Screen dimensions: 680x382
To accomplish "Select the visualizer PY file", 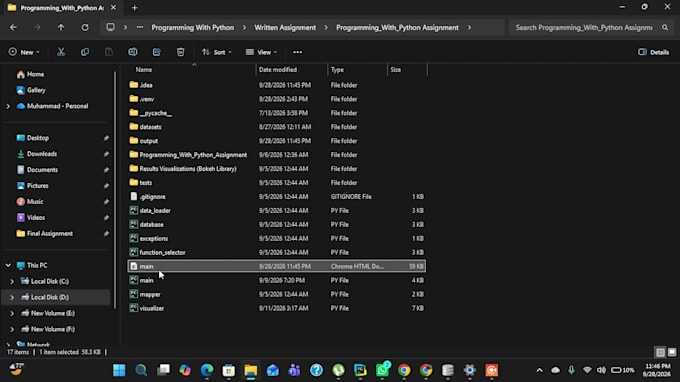I will click(x=276, y=308).
